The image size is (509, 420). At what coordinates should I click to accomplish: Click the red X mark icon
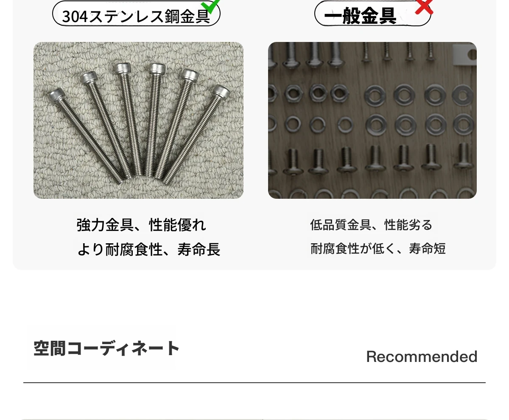coord(424,6)
